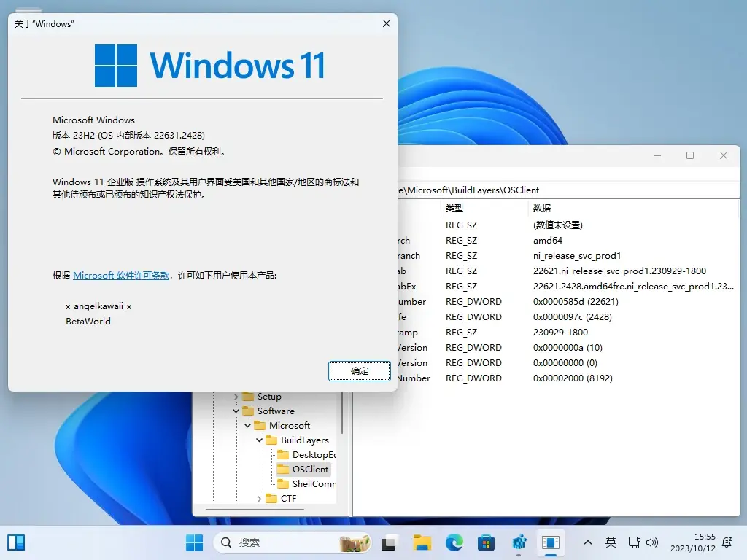747x560 pixels.
Task: Open the Windows Start menu
Action: (194, 542)
